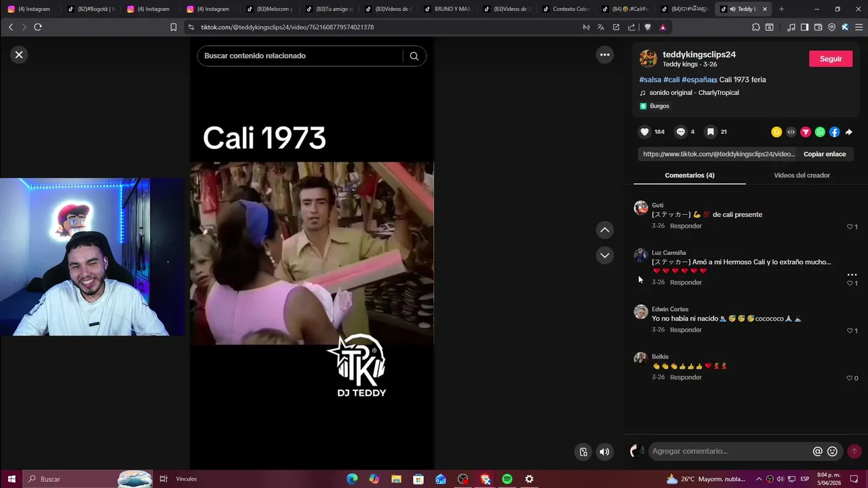Share the video to Facebook
The height and width of the screenshot is (488, 868).
coord(834,132)
